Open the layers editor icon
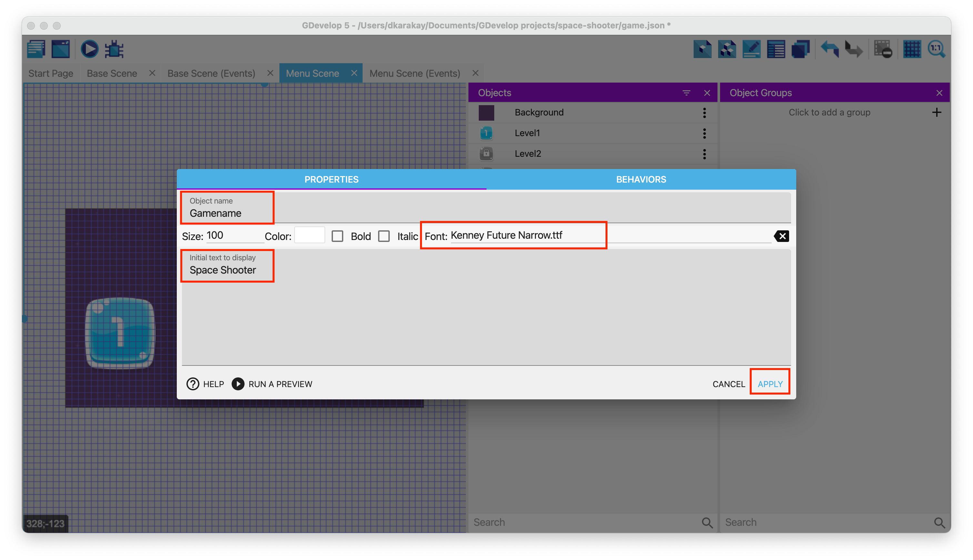This screenshot has width=973, height=560. pos(801,49)
